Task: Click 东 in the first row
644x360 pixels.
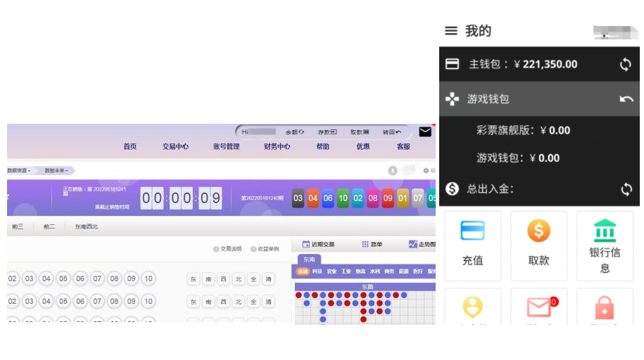Action: (x=194, y=279)
